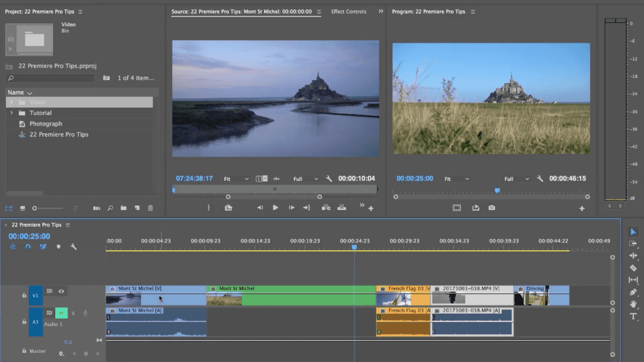Open the Source panel hamburger menu
The height and width of the screenshot is (362, 644).
[x=319, y=12]
